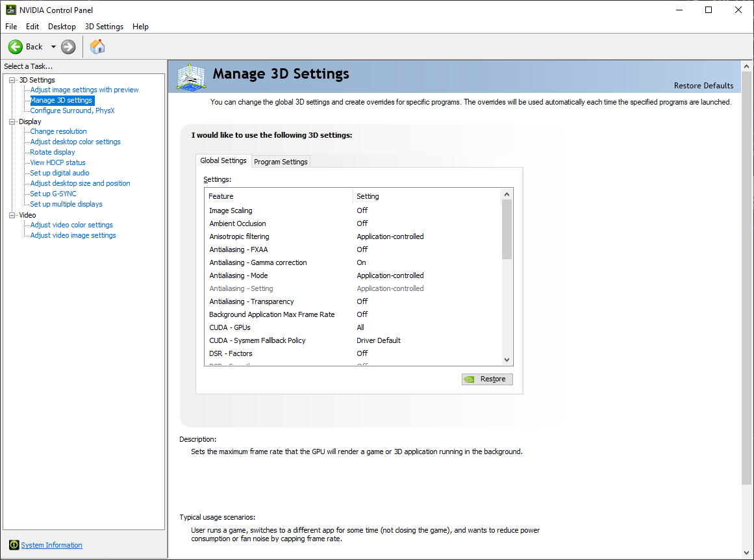Open the Help menu

pyautogui.click(x=140, y=27)
